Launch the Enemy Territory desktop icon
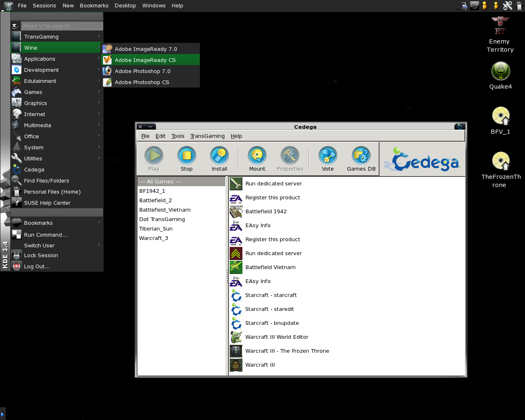This screenshot has width=525, height=420. coord(500,34)
